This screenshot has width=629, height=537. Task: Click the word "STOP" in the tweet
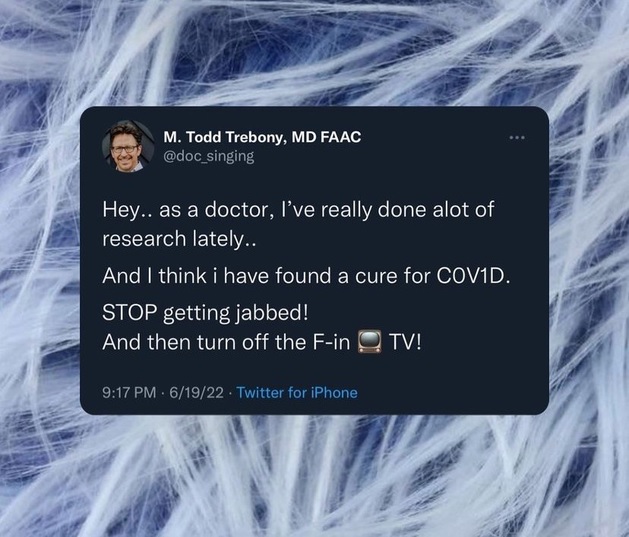[129, 313]
